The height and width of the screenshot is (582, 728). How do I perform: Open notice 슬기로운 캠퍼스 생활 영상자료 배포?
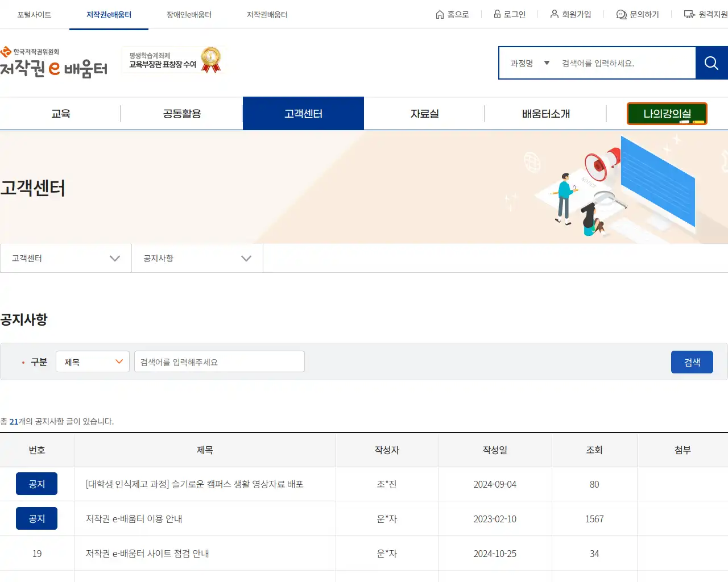coord(195,484)
